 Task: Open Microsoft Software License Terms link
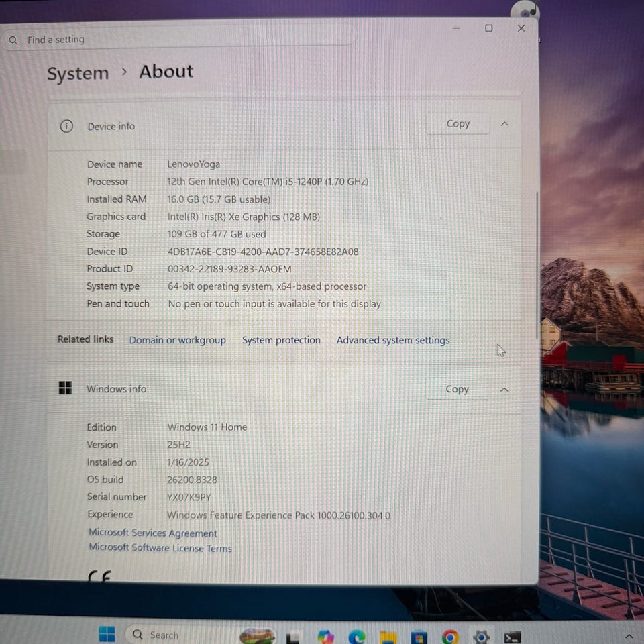(x=160, y=548)
